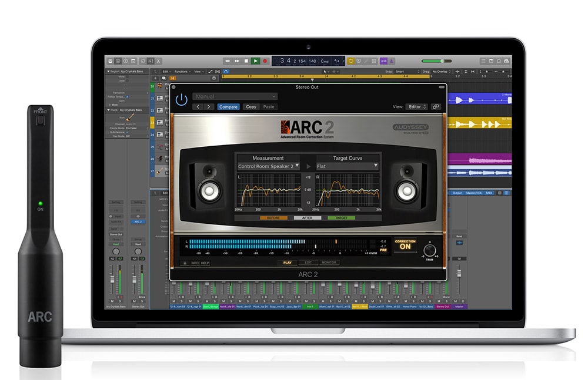
Task: Collapse the Region inspector disclosure triangle
Action: pos(108,71)
